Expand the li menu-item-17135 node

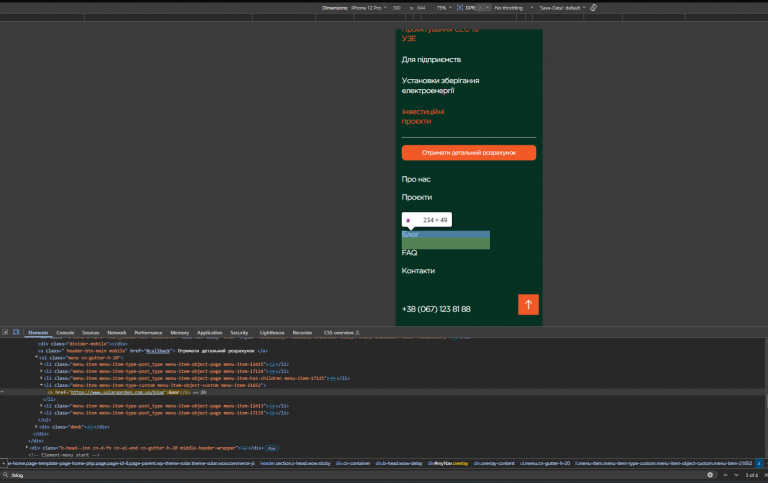[41, 413]
